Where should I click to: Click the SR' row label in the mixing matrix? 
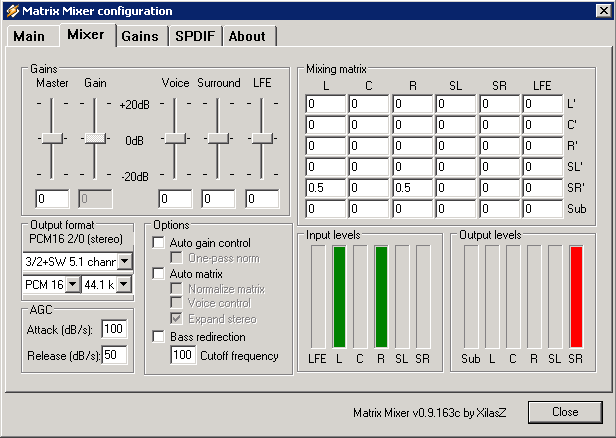click(x=576, y=187)
